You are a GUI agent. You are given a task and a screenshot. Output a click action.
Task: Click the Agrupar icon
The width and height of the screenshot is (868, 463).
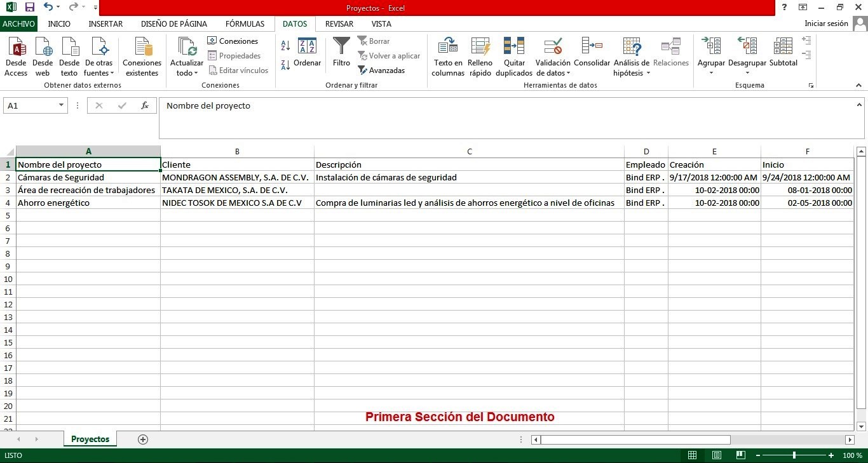711,46
